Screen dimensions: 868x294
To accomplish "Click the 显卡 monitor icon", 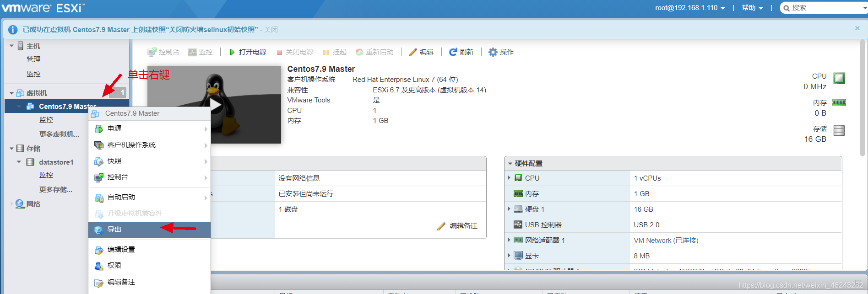I will tap(518, 256).
